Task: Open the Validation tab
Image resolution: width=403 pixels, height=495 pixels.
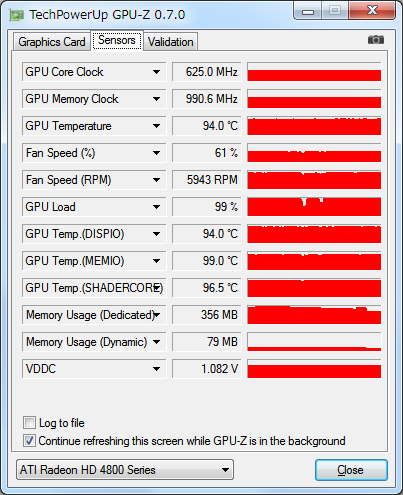Action: [x=171, y=42]
